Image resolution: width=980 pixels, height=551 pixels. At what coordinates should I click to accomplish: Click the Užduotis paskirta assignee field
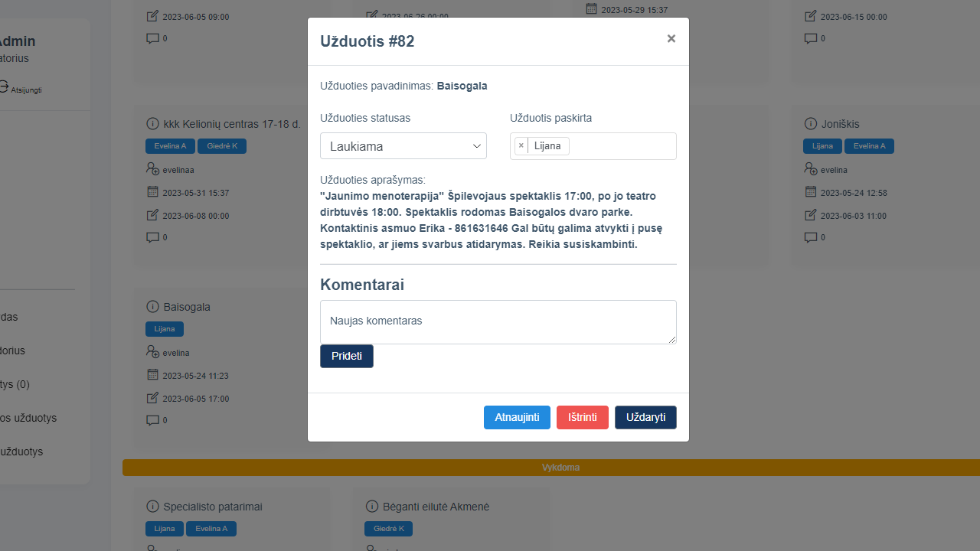[620, 146]
